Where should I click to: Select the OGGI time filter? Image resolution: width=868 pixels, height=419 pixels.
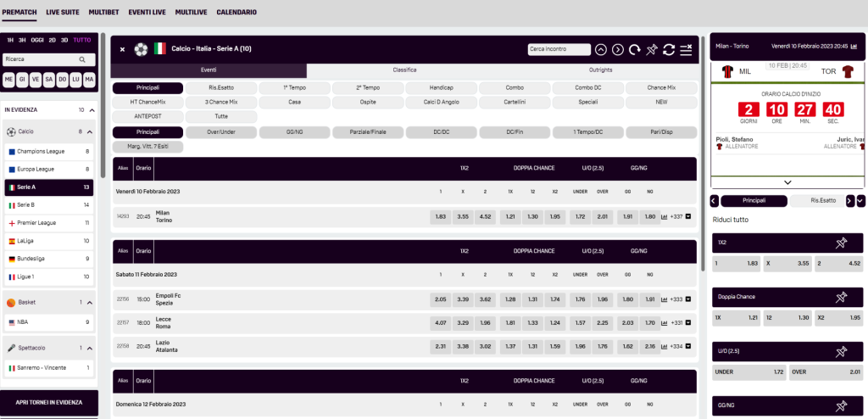click(37, 40)
